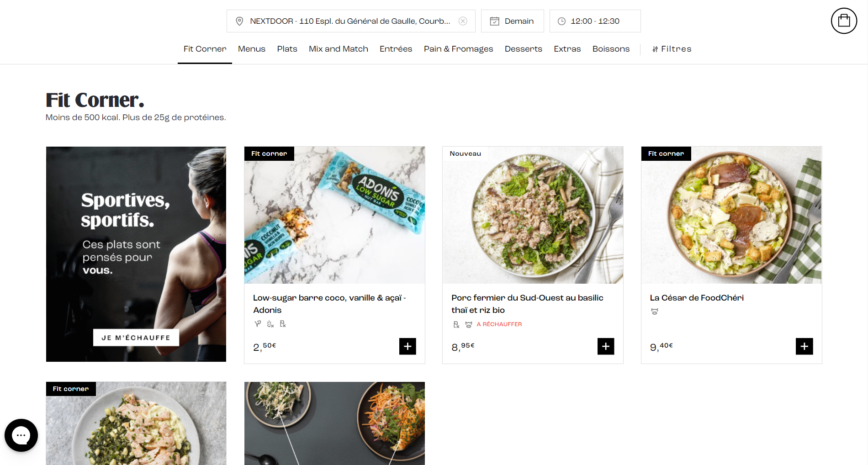Select the Mix and Match category
This screenshot has height=465, width=868.
point(338,49)
